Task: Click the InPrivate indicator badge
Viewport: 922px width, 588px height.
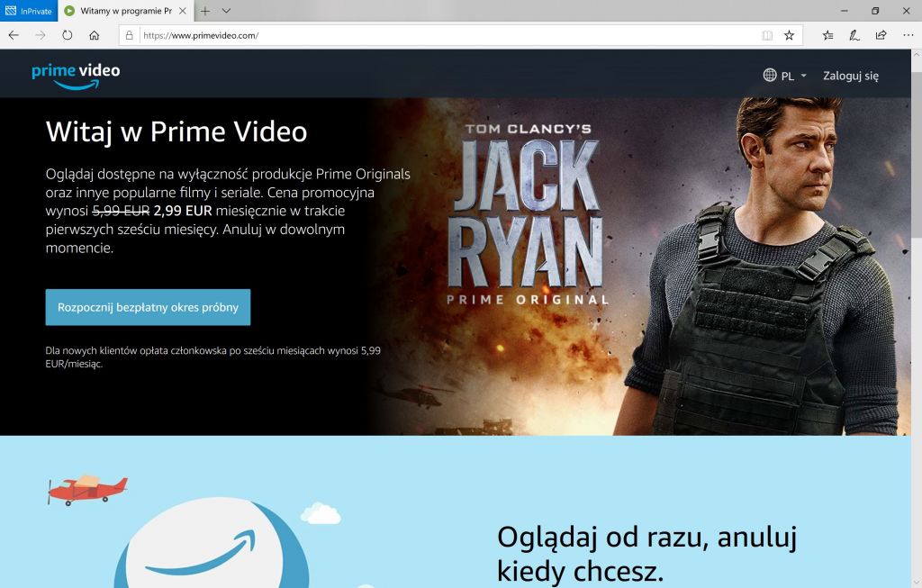Action: (x=29, y=11)
